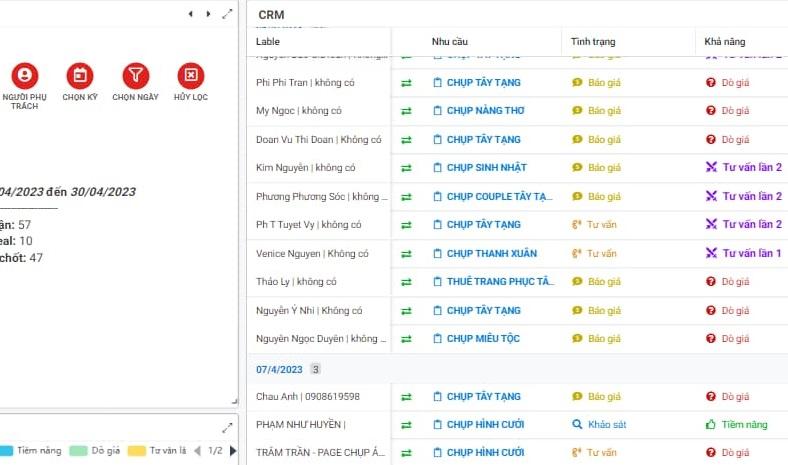
Task: Click Tiềm năng in PHẠM NHƯ HUYỀN row
Action: [737, 425]
